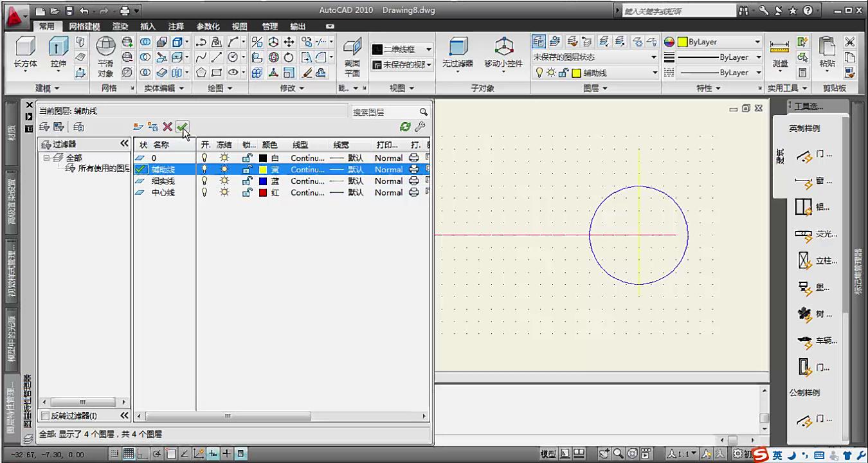Switch to the 插入 ribbon tab
Viewport: 868px width, 463px height.
(148, 26)
